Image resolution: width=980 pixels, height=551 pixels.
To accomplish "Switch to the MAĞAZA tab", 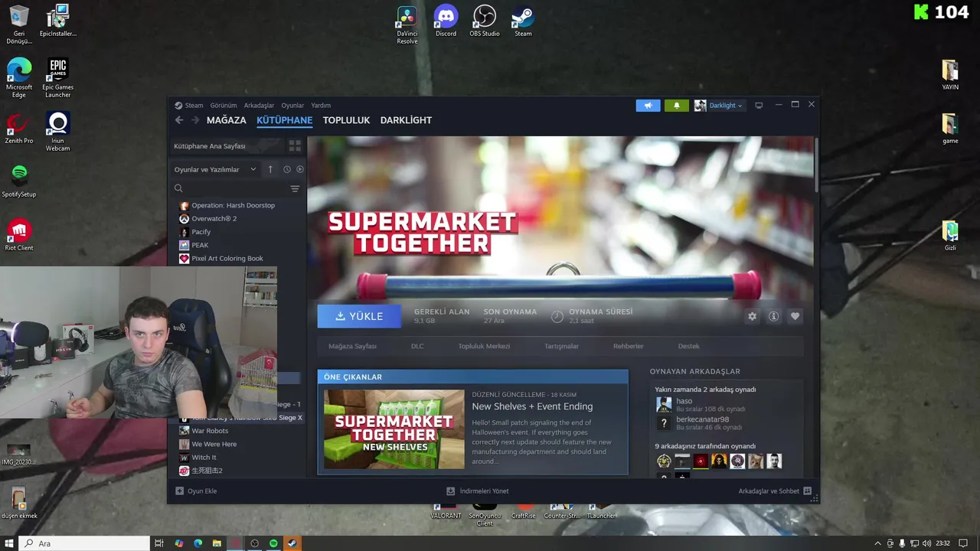I will pyautogui.click(x=227, y=120).
